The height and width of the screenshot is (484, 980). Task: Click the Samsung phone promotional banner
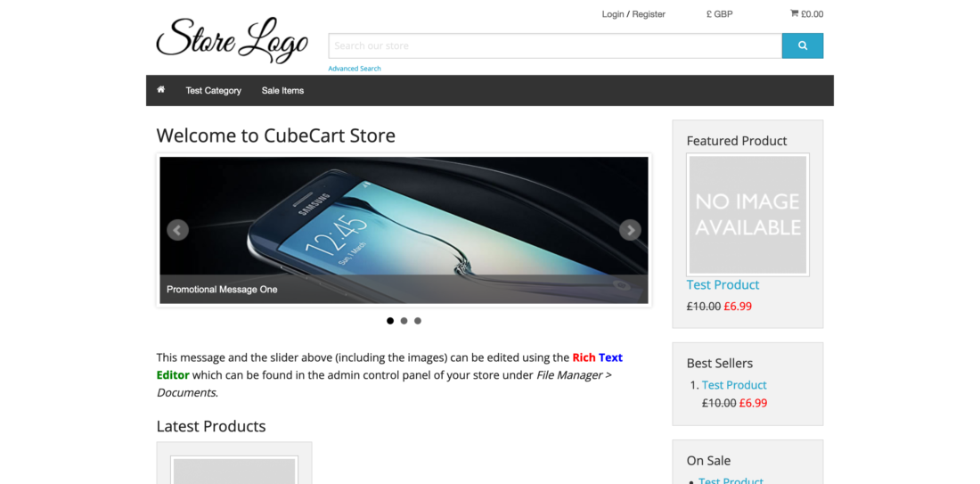point(404,230)
